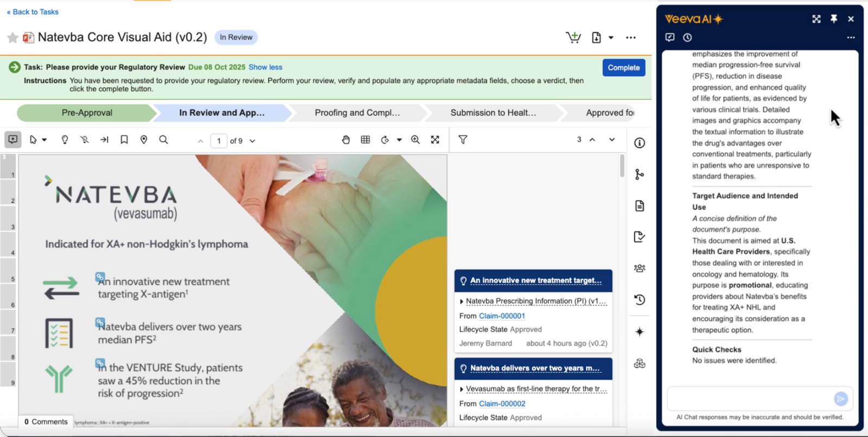Image resolution: width=868 pixels, height=437 pixels.
Task: Click the bookmark icon in toolbar
Action: 124,140
